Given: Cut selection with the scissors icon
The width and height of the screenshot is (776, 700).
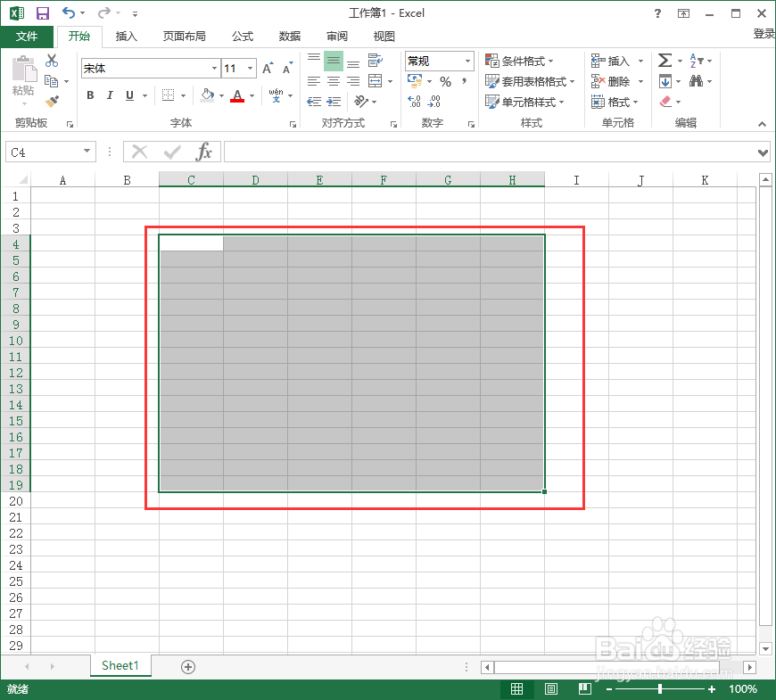Looking at the screenshot, I should (52, 61).
